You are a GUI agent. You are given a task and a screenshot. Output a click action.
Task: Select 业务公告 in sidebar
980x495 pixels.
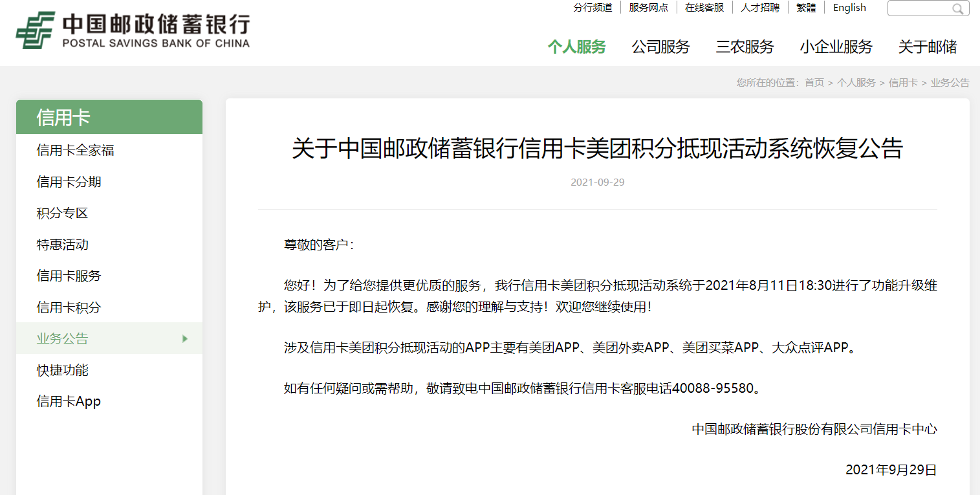point(109,338)
